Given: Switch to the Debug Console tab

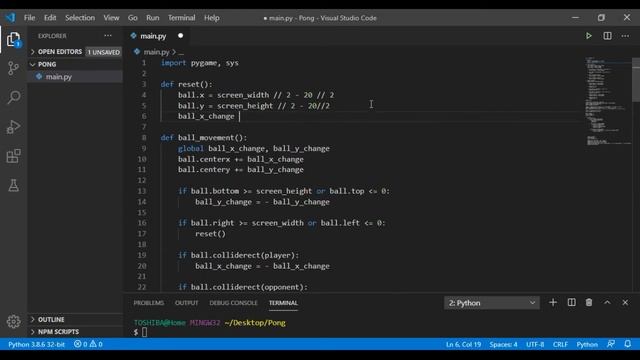Looking at the screenshot, I should [x=233, y=303].
